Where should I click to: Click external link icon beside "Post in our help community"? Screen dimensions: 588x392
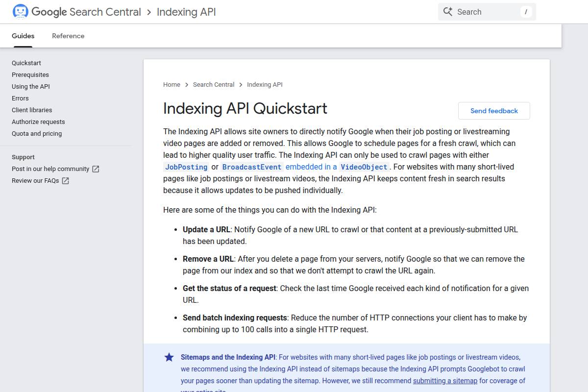(96, 169)
